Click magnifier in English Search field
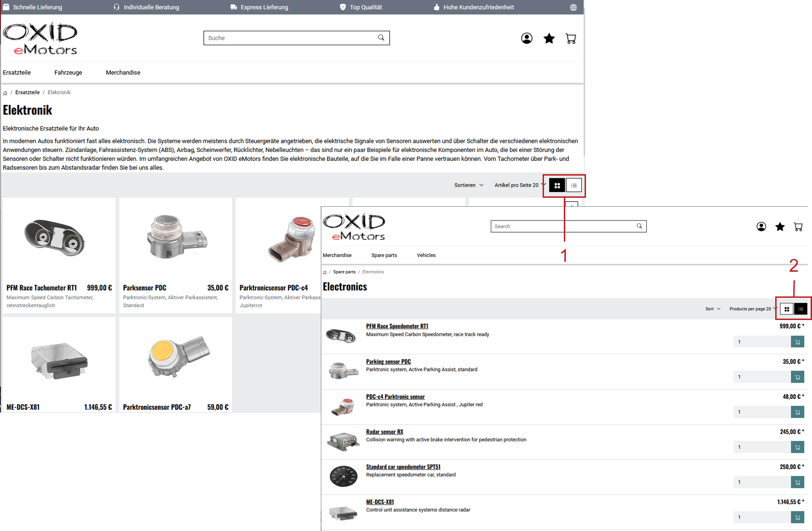812x531 pixels. 639,226
